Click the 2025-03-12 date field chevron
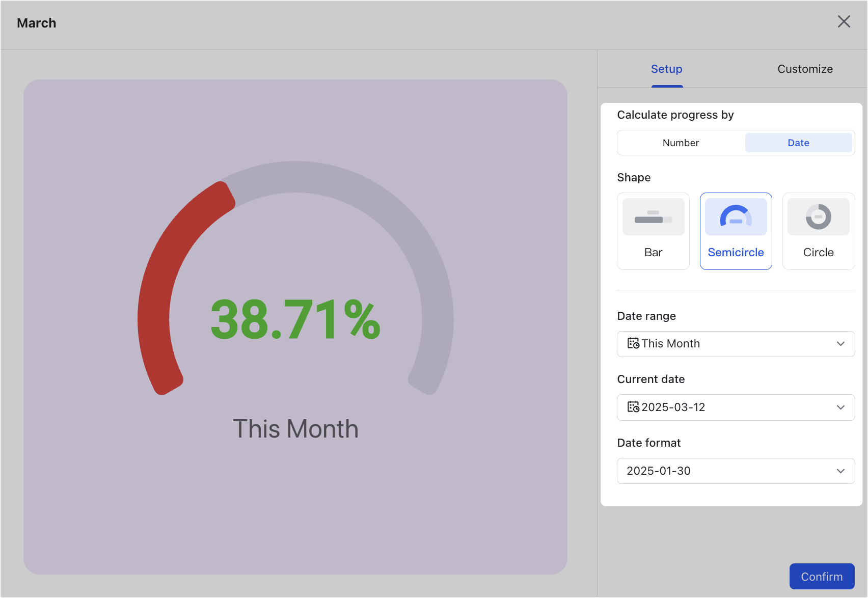 pyautogui.click(x=840, y=407)
